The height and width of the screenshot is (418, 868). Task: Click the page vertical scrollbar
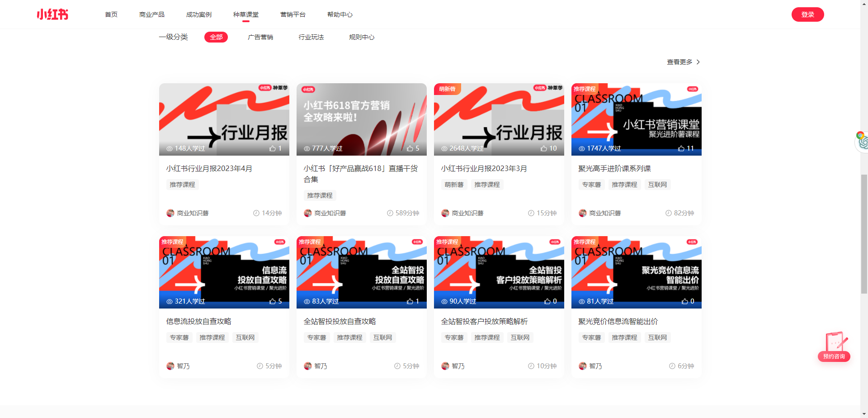tap(864, 234)
